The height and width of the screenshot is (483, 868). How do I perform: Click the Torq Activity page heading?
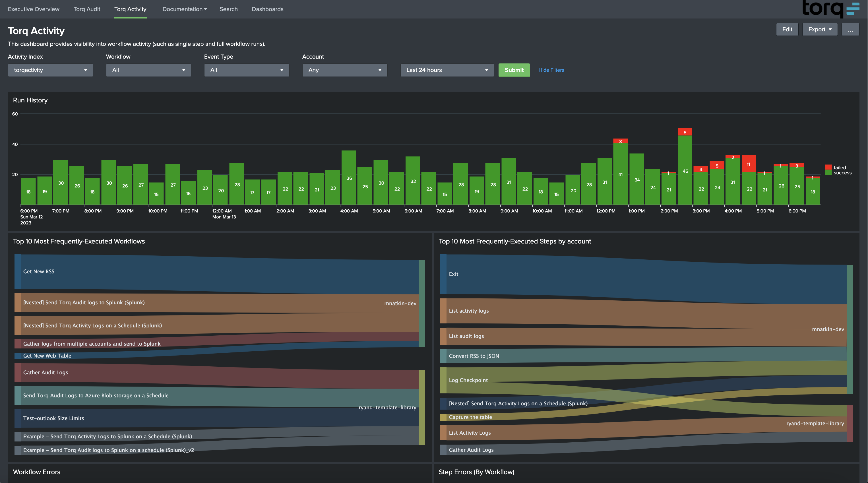click(x=36, y=31)
